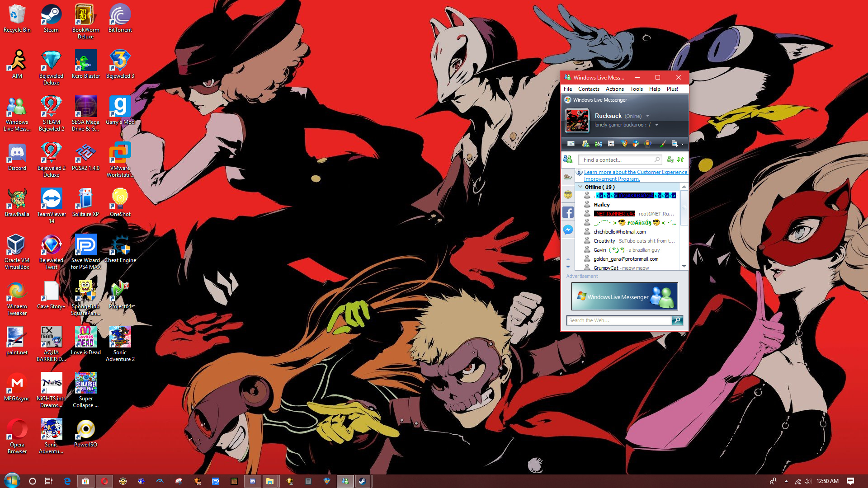The height and width of the screenshot is (488, 868).
Task: Open the personal message dropdown arrow
Action: pyautogui.click(x=656, y=125)
